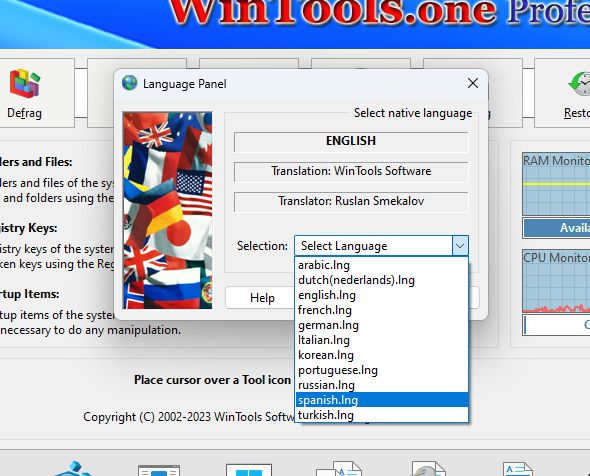Close the Language Panel dialog
This screenshot has width=590, height=476.
pyautogui.click(x=473, y=83)
